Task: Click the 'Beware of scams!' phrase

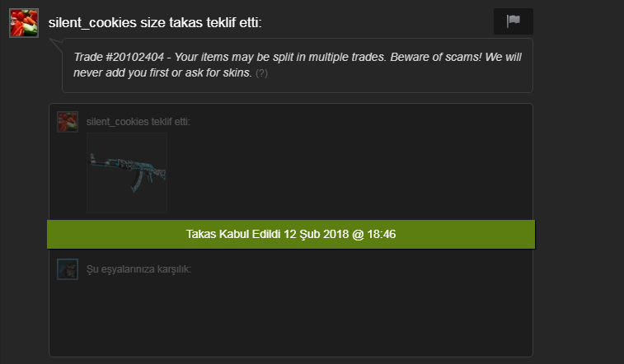Action: [x=436, y=57]
